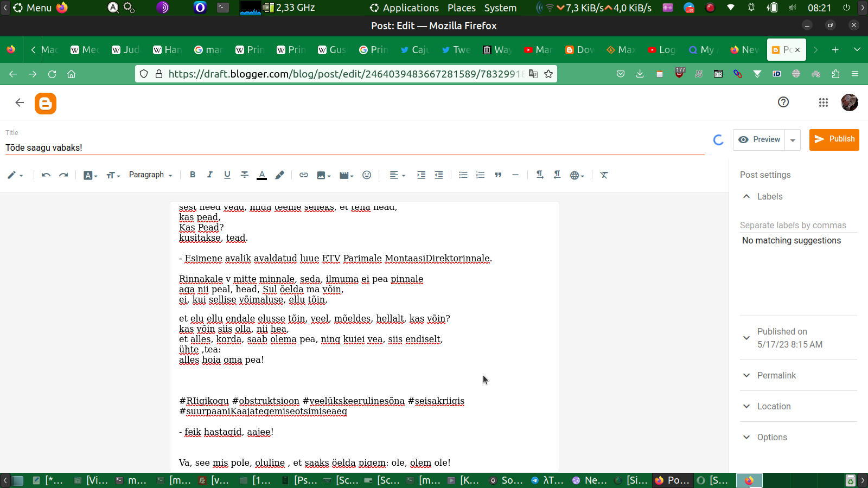
Task: Open the insert video menu
Action: tap(346, 175)
